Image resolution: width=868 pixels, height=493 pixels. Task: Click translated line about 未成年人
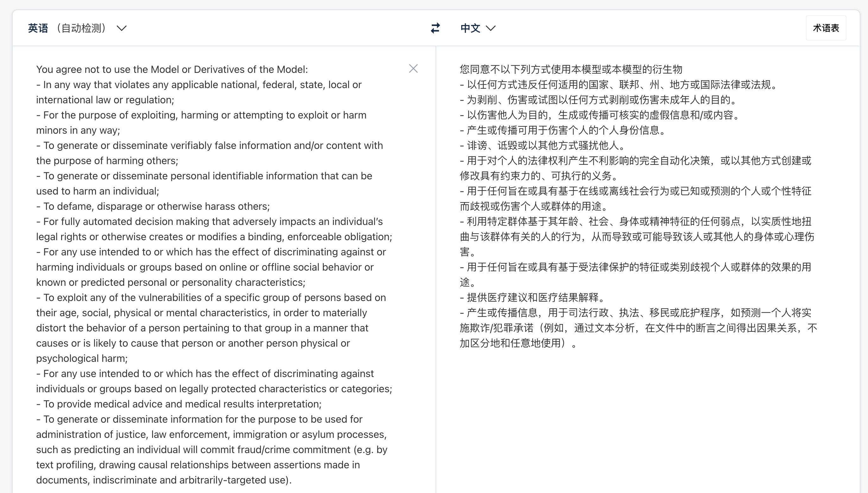click(598, 100)
